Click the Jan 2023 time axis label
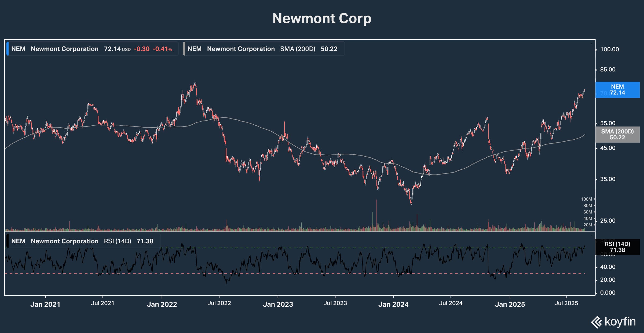The width and height of the screenshot is (644, 333). click(278, 304)
